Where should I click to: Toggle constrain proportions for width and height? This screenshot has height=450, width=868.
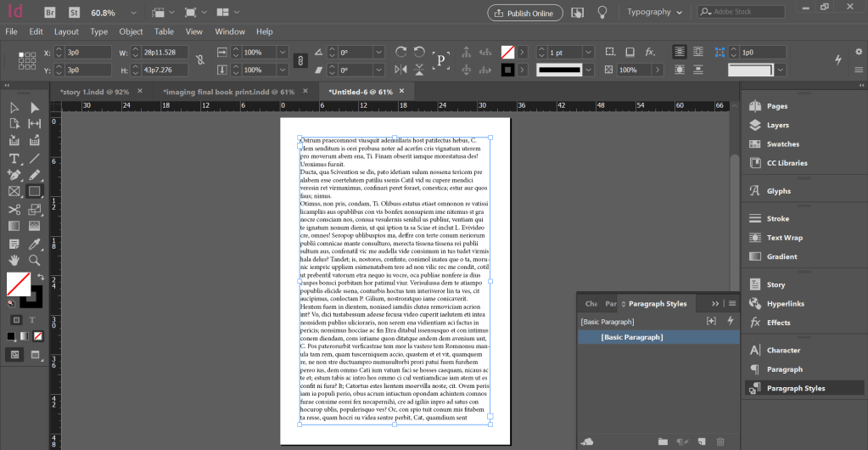click(200, 60)
